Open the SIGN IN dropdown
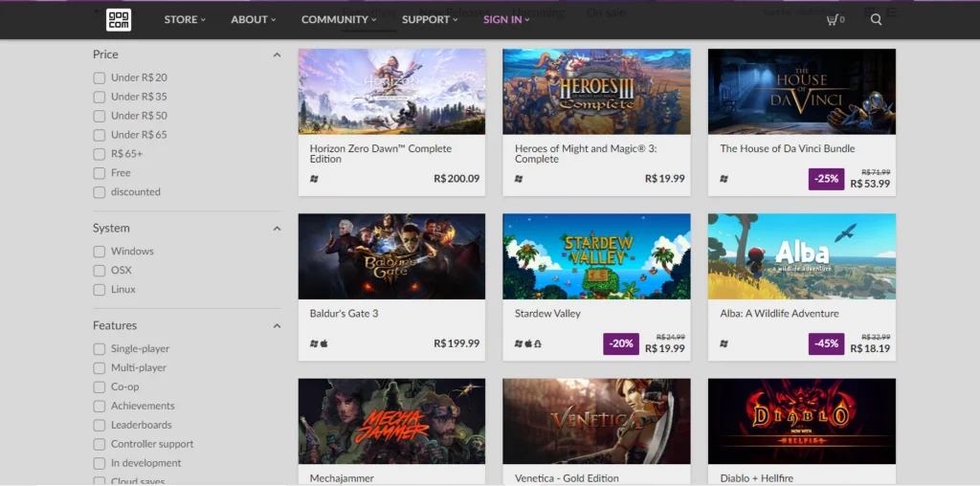Image resolution: width=980 pixels, height=486 pixels. [x=506, y=19]
